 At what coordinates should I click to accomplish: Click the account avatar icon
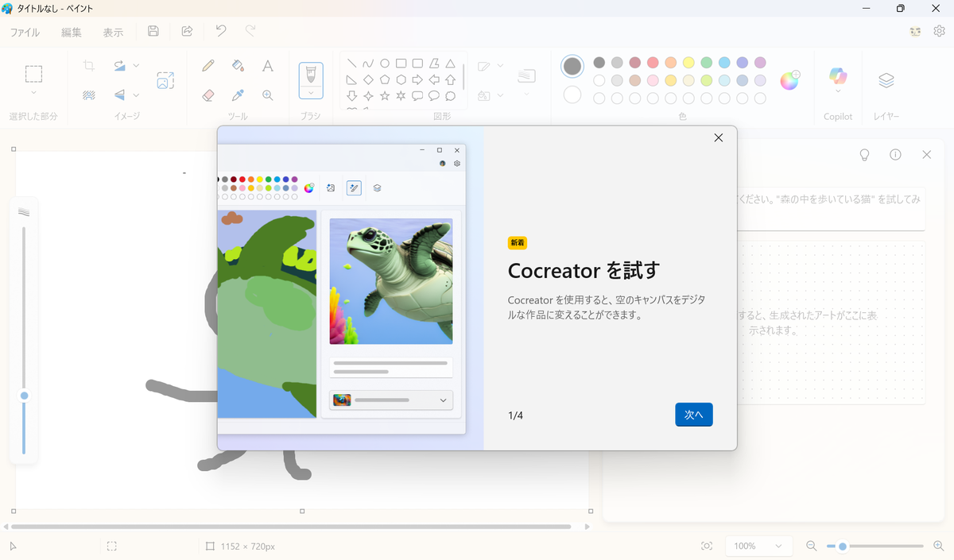click(915, 31)
